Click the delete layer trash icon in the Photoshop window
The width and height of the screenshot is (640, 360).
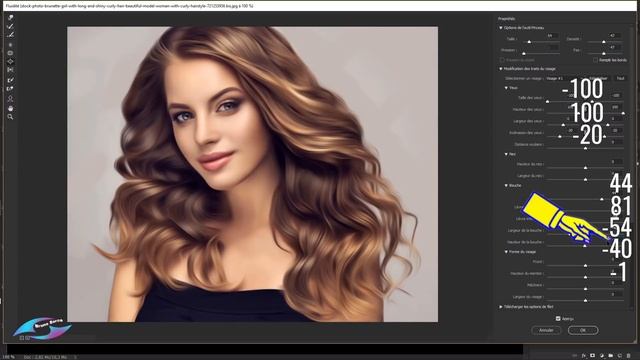coord(629,356)
